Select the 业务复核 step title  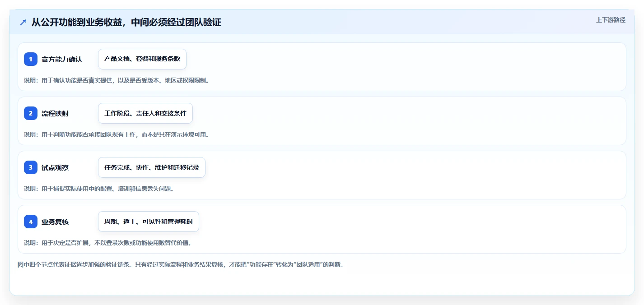55,222
